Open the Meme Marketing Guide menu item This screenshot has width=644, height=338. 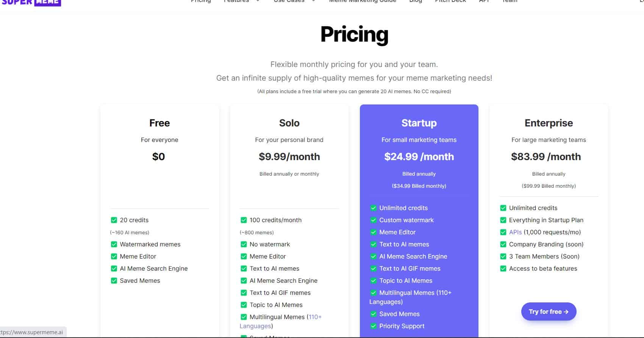click(x=363, y=1)
